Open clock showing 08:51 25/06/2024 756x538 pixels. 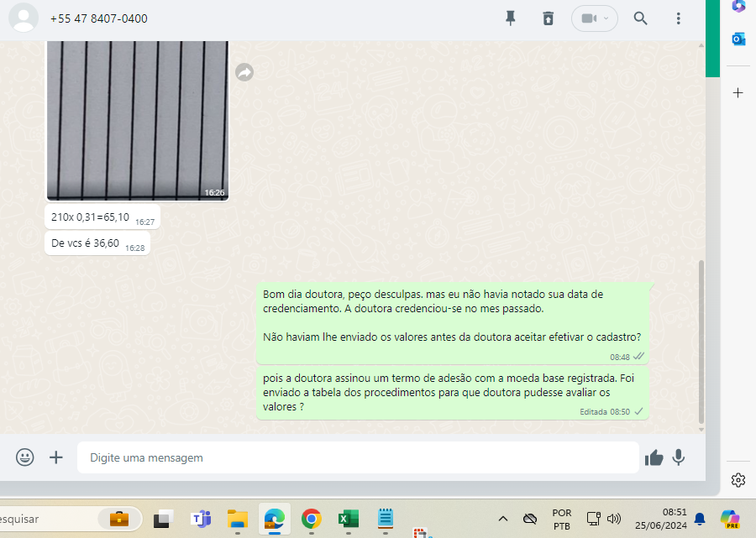[x=660, y=519]
